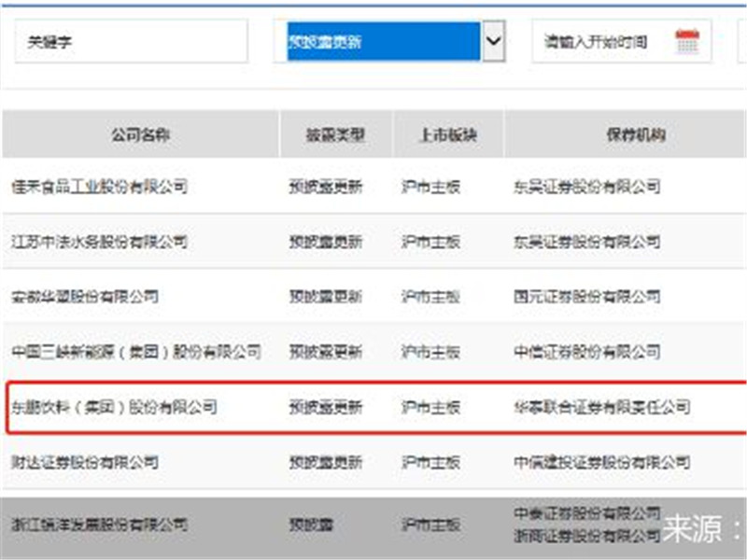Open 安徽华塑股份有限公司 entry
The image size is (747, 560).
click(85, 297)
